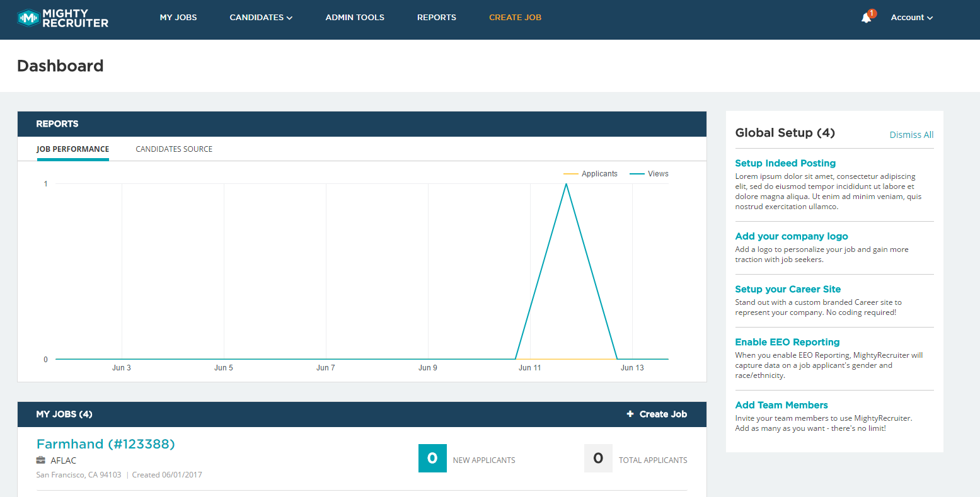Image resolution: width=980 pixels, height=497 pixels.
Task: Open Setup Indeed Posting link
Action: tap(785, 163)
